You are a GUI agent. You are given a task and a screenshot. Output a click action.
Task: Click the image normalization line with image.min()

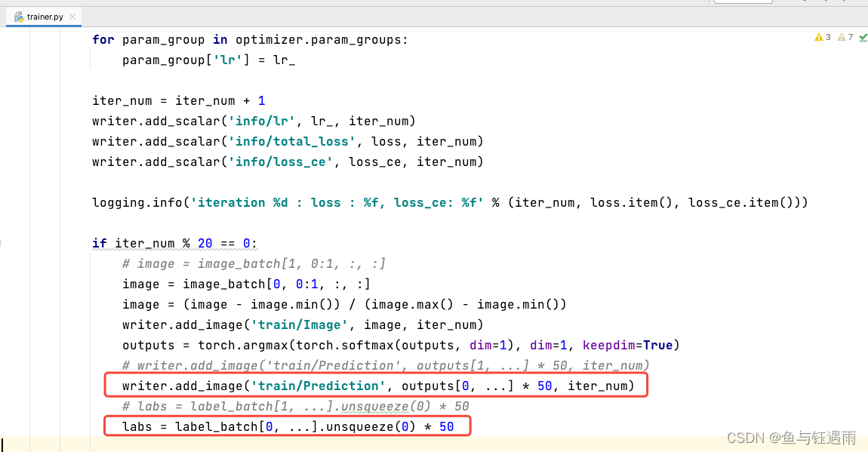coord(344,305)
